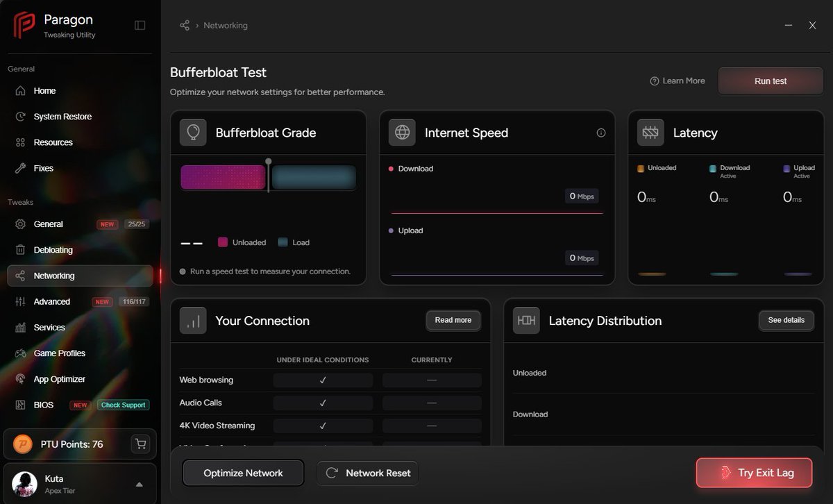Viewport: 833px width, 504px height.
Task: Click the Resources grid icon
Action: coord(20,142)
